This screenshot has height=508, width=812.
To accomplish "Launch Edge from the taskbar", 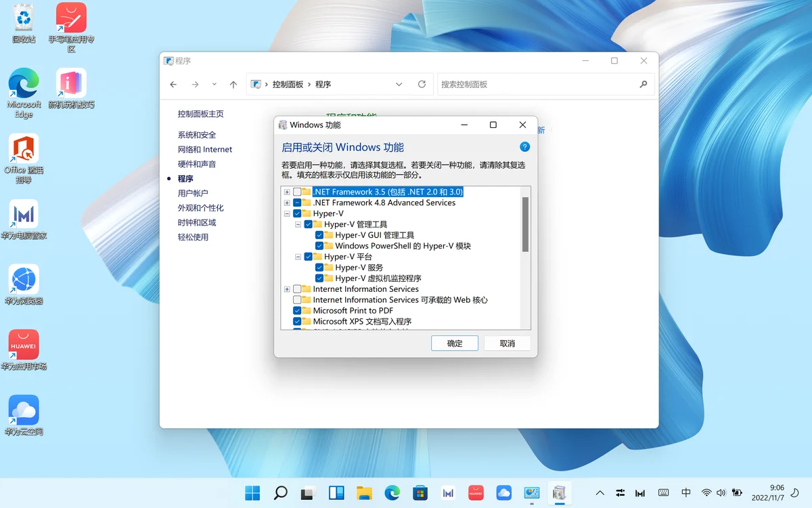I will click(392, 493).
